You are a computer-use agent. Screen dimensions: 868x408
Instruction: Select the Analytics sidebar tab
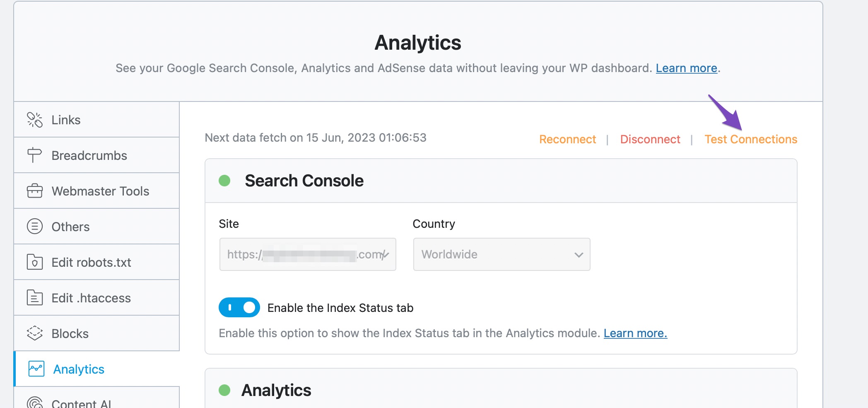click(96, 369)
